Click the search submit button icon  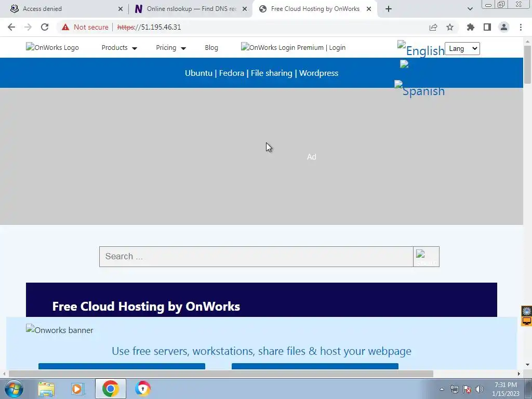pyautogui.click(x=426, y=257)
